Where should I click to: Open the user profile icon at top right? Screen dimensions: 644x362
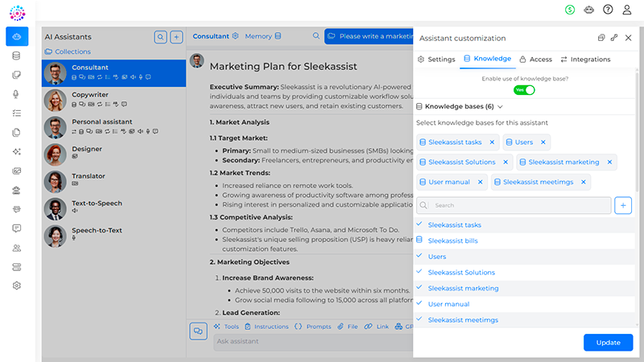click(627, 10)
